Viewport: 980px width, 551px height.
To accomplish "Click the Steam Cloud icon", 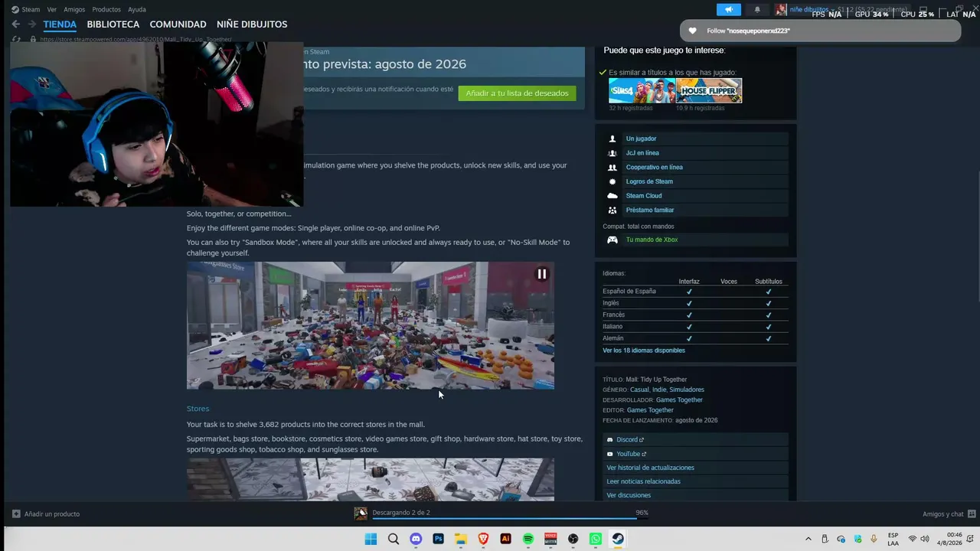I will (612, 196).
